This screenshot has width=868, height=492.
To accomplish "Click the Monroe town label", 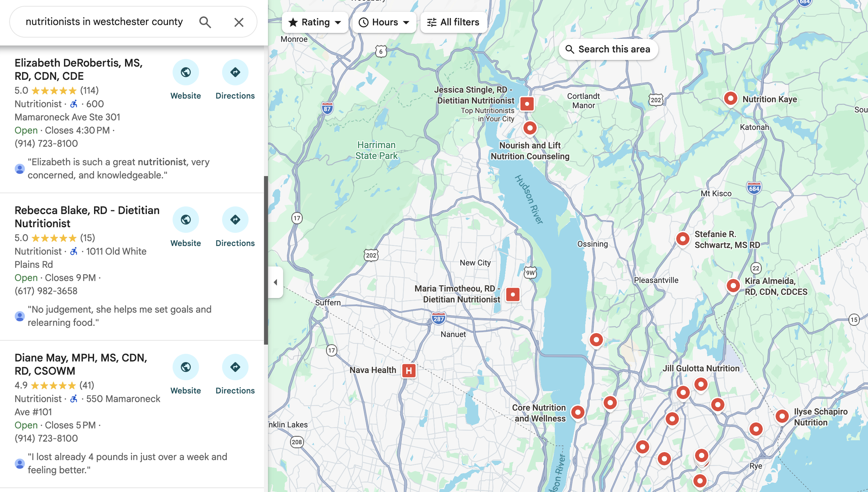I will (294, 39).
